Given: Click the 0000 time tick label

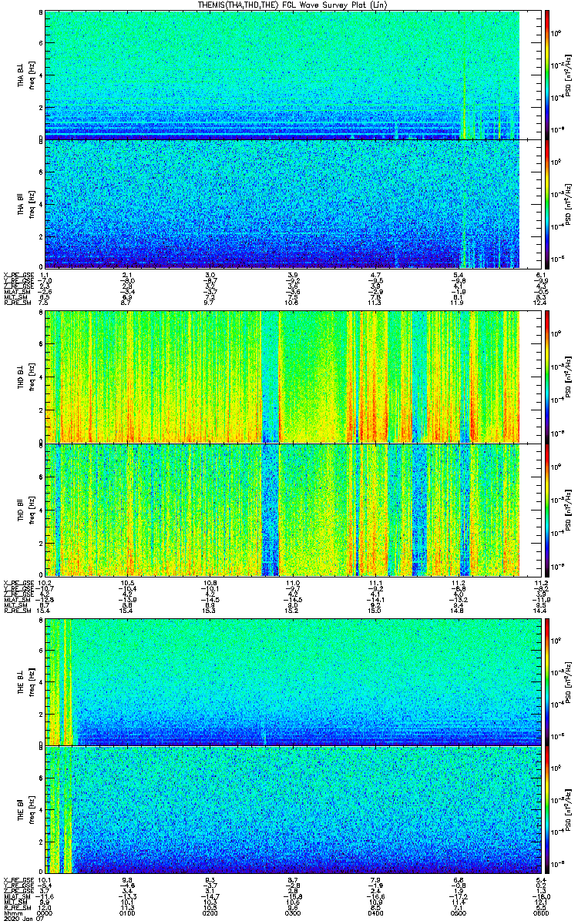Looking at the screenshot, I should [x=45, y=913].
